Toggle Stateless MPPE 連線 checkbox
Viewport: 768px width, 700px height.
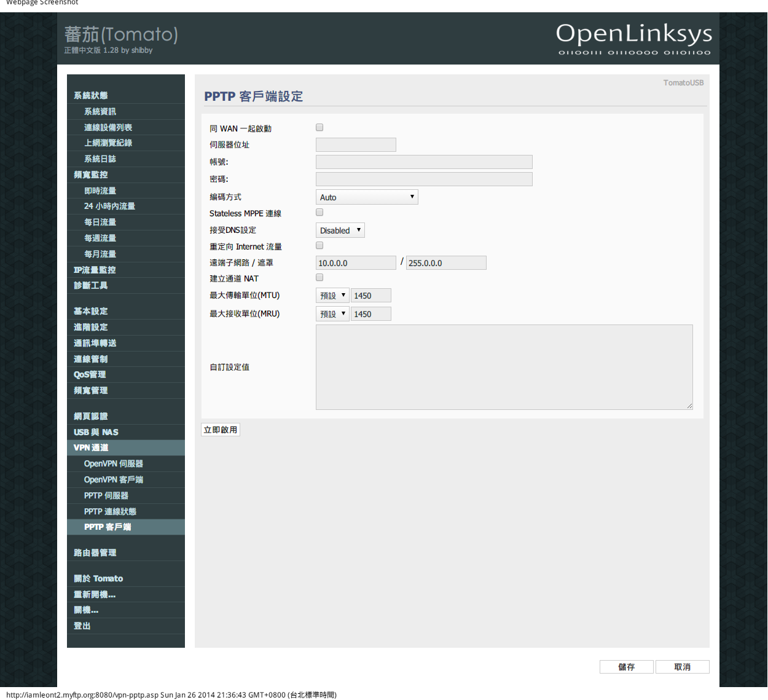coord(319,213)
